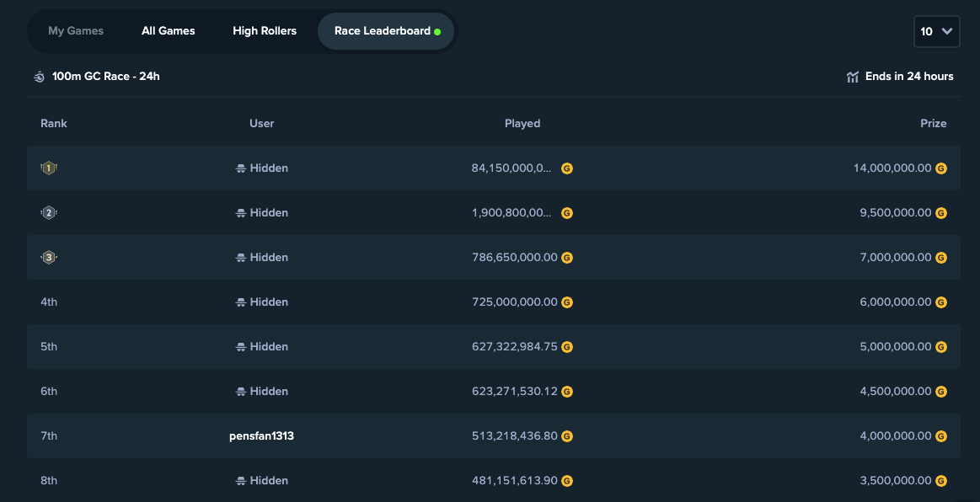
Task: Click the Hidden user name in rank 1 row
Action: point(269,168)
